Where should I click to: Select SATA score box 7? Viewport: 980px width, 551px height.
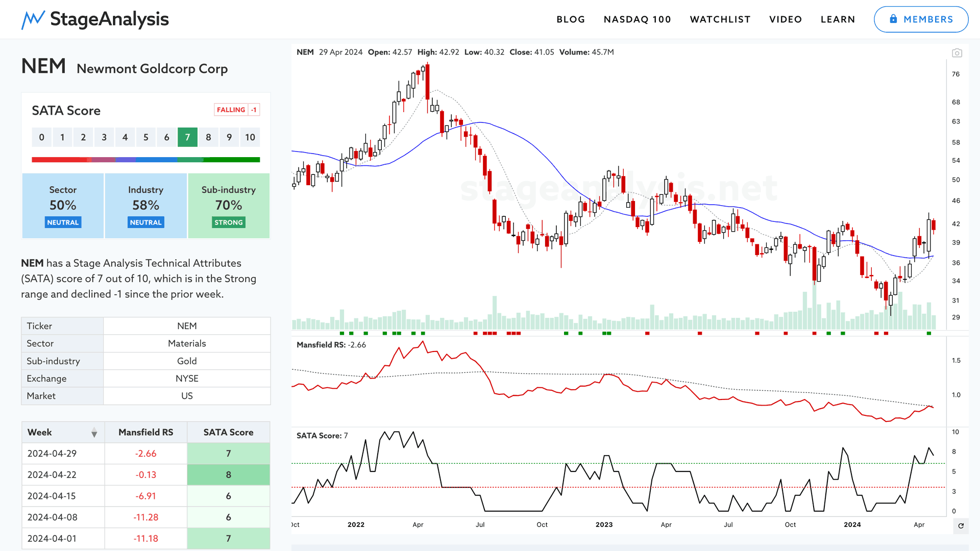point(187,137)
